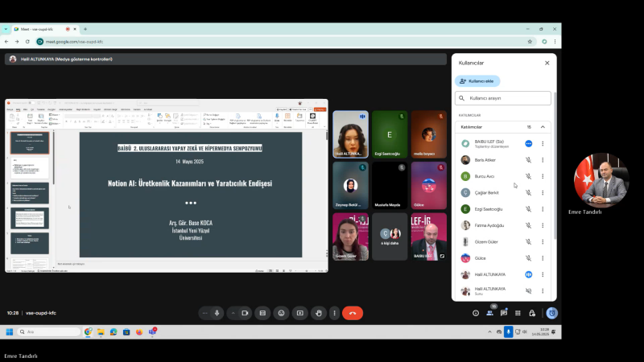The height and width of the screenshot is (362, 644).
Task: Collapse the Katılımcılar participants list
Action: coord(543,127)
